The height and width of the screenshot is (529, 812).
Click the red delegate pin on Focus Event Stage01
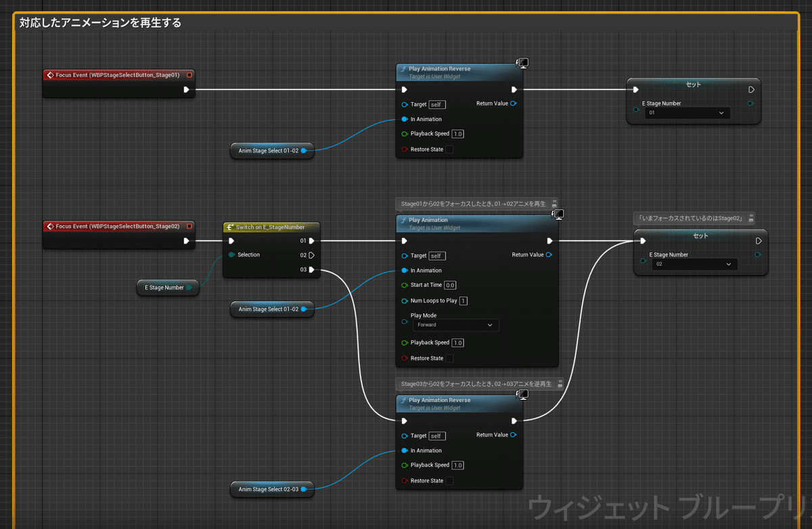pyautogui.click(x=189, y=75)
